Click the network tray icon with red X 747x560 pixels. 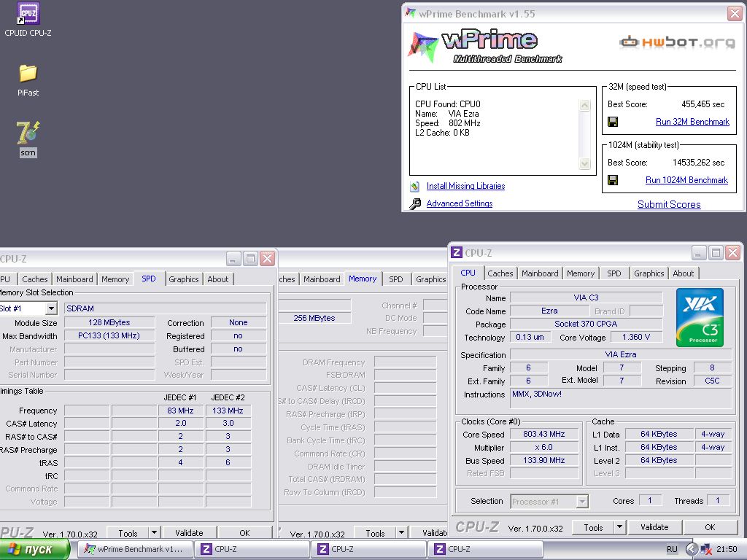click(x=706, y=550)
